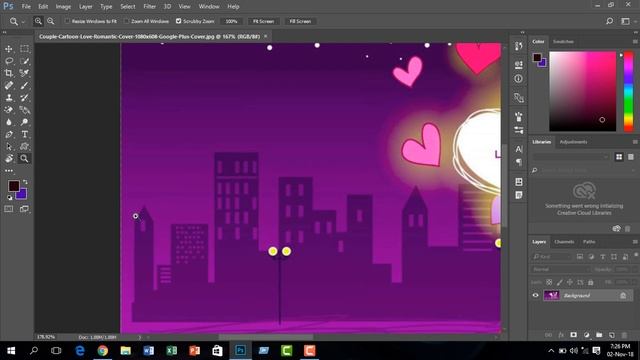Select the Brush tool
Screen dimensions: 640x360
pos(24,85)
